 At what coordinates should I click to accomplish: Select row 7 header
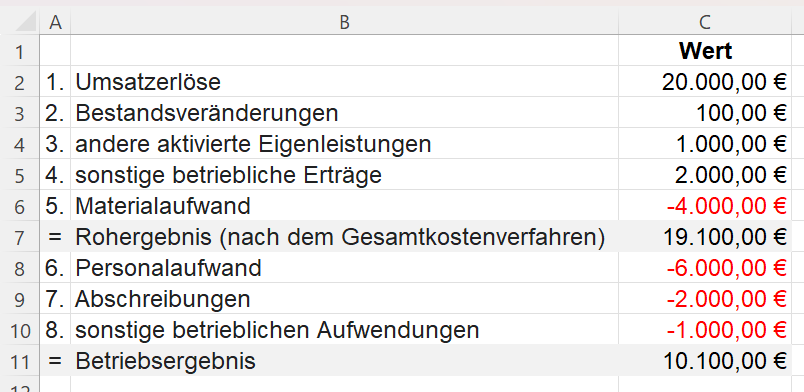20,237
